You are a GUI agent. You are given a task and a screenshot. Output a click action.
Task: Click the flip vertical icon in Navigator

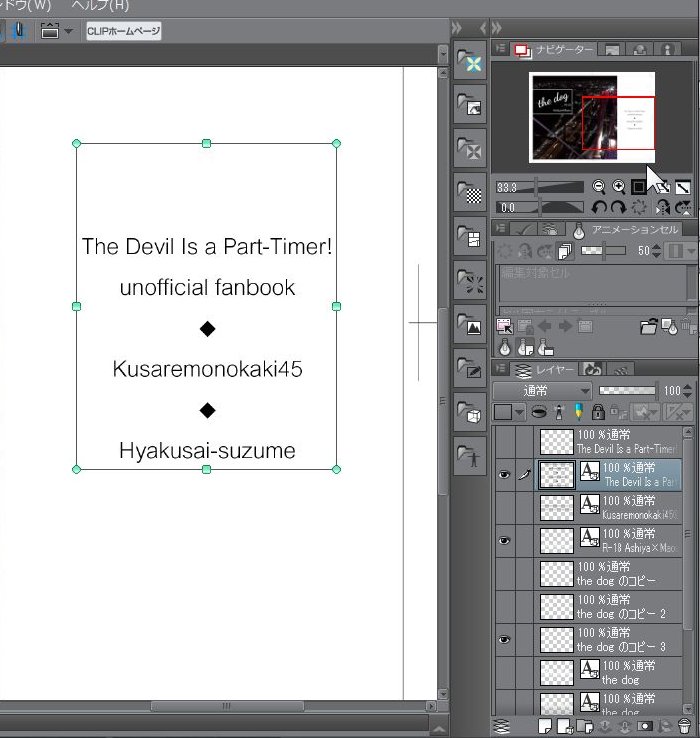[x=683, y=207]
